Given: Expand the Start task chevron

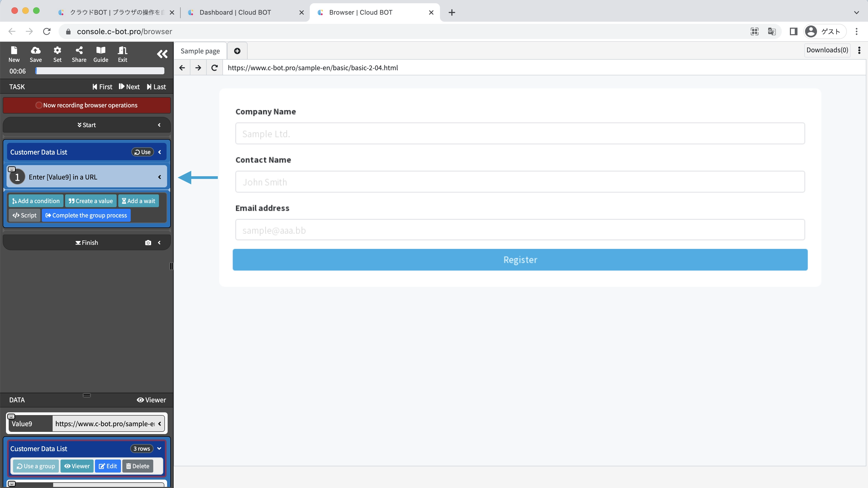Looking at the screenshot, I should pyautogui.click(x=159, y=125).
